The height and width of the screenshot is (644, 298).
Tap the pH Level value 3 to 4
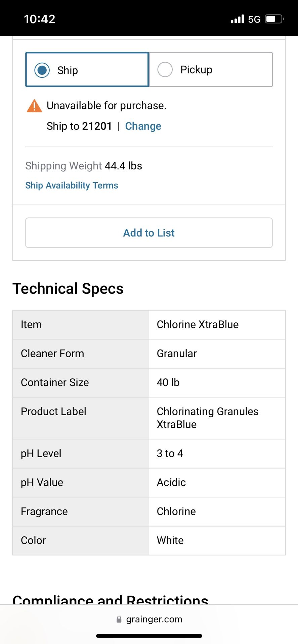click(x=170, y=453)
